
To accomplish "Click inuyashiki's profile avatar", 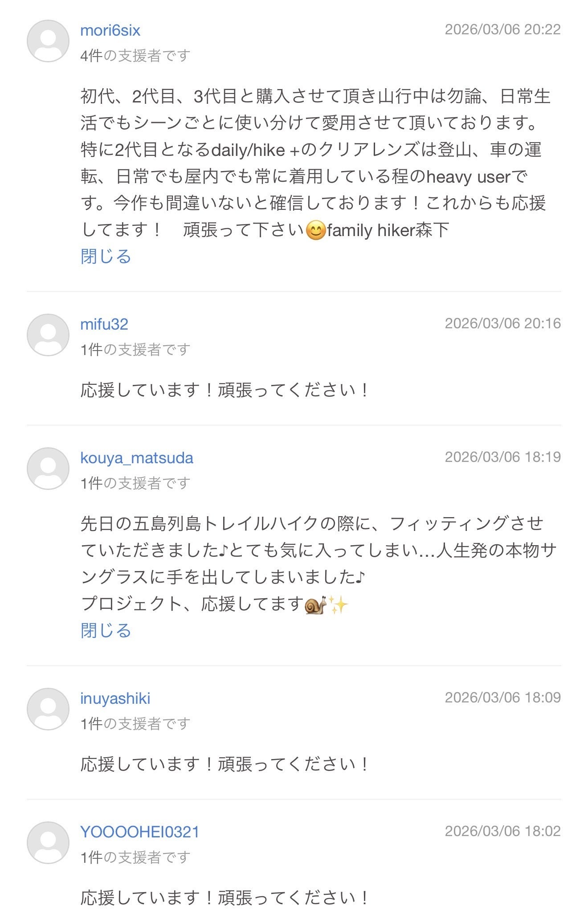I will coord(48,709).
